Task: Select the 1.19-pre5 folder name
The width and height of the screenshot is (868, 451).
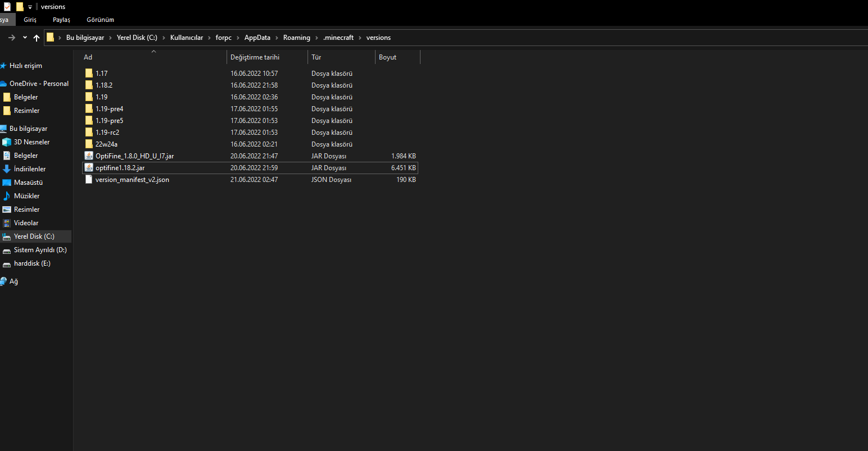Action: pyautogui.click(x=109, y=121)
